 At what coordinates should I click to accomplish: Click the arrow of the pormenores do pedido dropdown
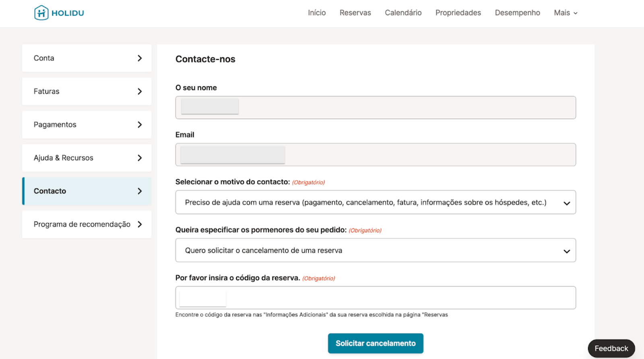[567, 251]
